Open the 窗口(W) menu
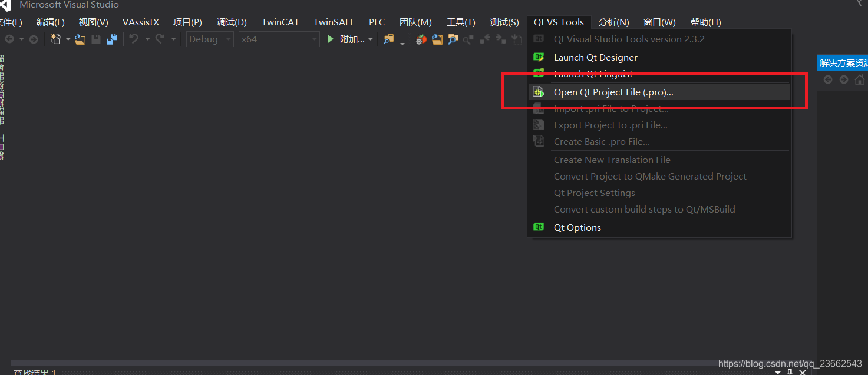Image resolution: width=868 pixels, height=375 pixels. 659,22
